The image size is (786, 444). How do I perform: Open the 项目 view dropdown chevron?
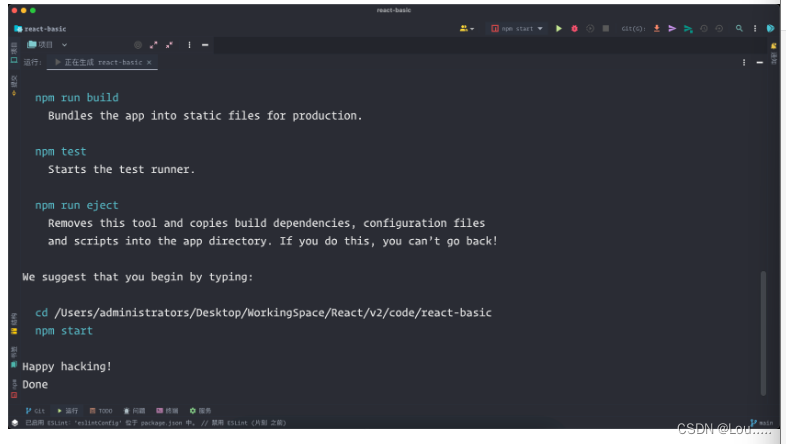pyautogui.click(x=65, y=45)
